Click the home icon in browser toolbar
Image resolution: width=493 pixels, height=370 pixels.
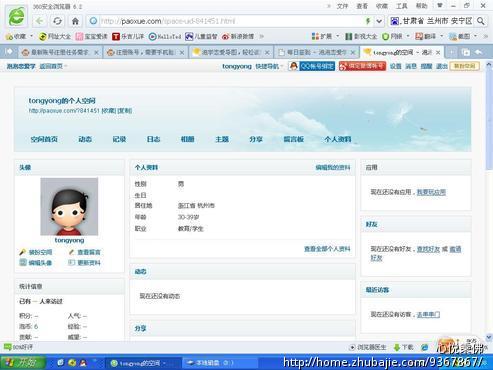(75, 21)
